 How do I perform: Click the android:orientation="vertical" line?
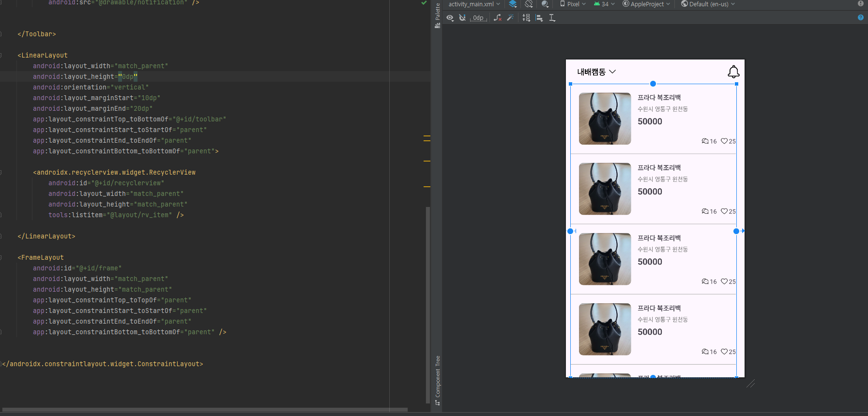[91, 87]
